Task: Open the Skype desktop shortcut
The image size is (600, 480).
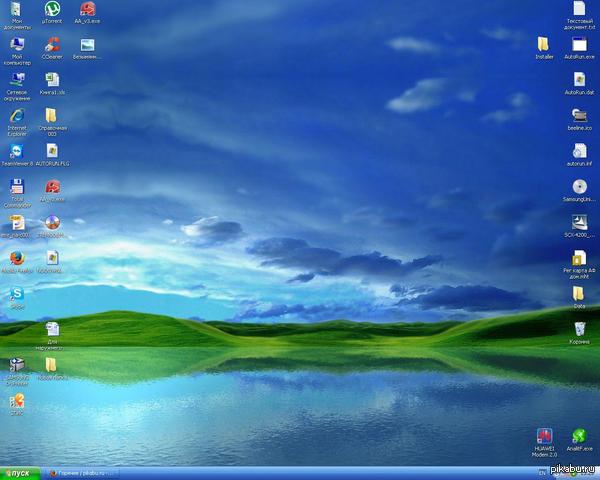Action: (17, 293)
